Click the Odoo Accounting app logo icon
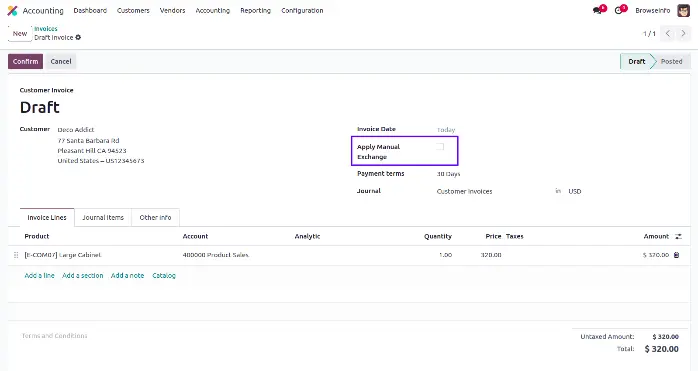 pyautogui.click(x=12, y=11)
